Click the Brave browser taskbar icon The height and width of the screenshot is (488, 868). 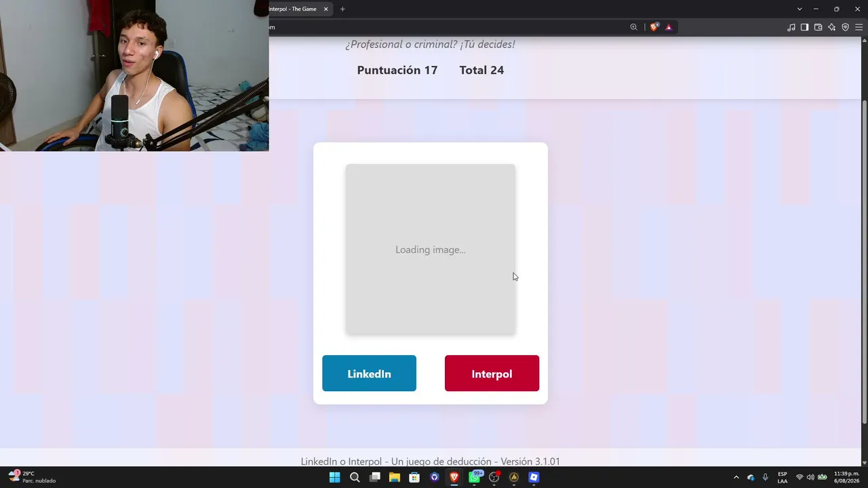click(454, 477)
